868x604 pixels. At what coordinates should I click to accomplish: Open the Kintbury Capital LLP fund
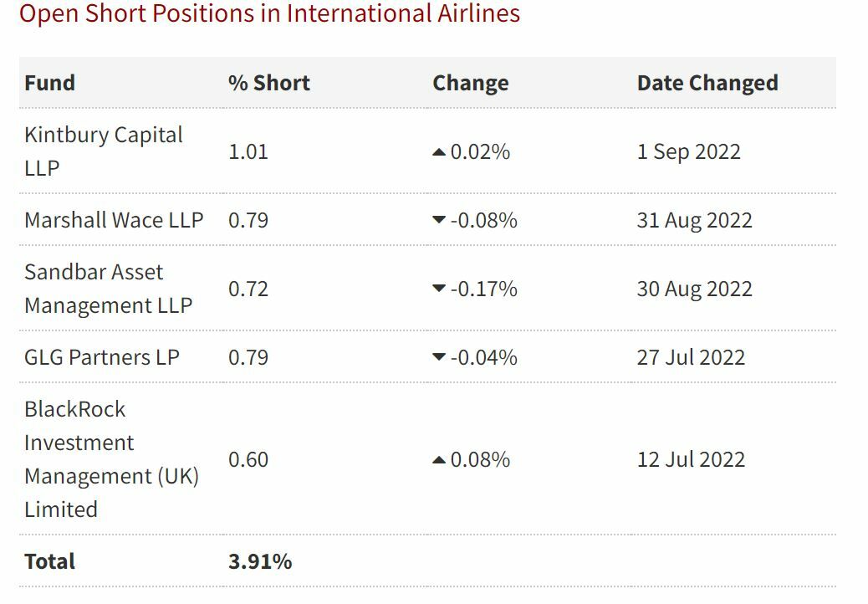click(x=103, y=151)
